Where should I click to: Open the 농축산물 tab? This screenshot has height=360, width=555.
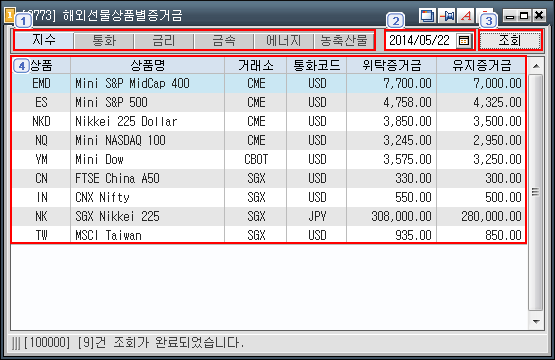pos(344,41)
